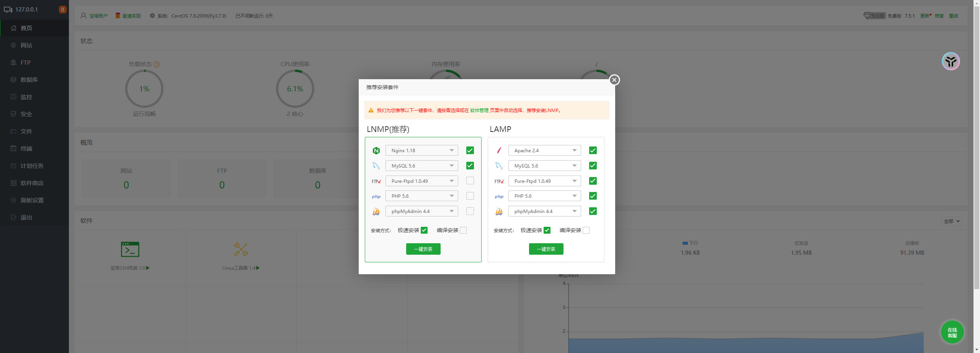The width and height of the screenshot is (980, 353).
Task: Click the 修复 link in header
Action: pyautogui.click(x=939, y=16)
